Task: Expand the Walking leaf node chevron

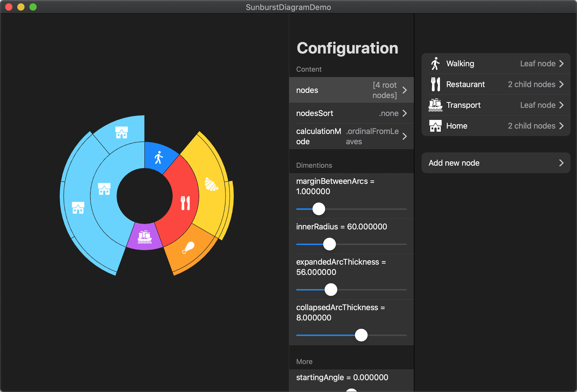Action: click(561, 64)
